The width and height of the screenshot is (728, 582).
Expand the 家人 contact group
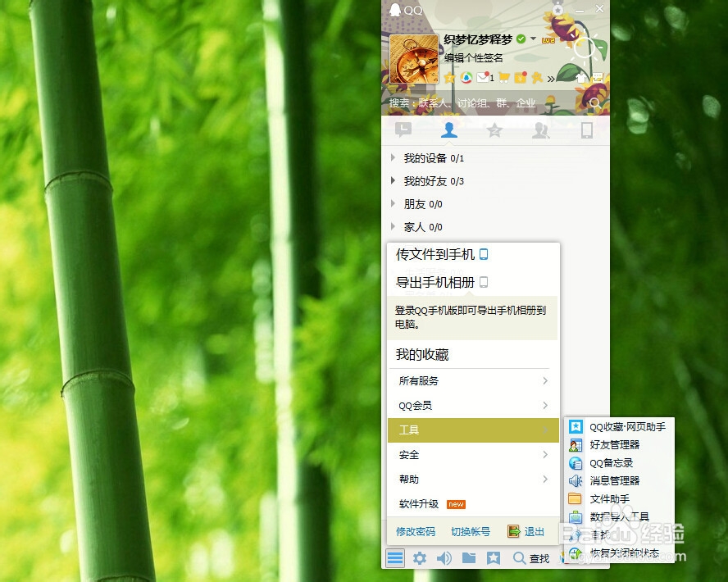pyautogui.click(x=391, y=227)
